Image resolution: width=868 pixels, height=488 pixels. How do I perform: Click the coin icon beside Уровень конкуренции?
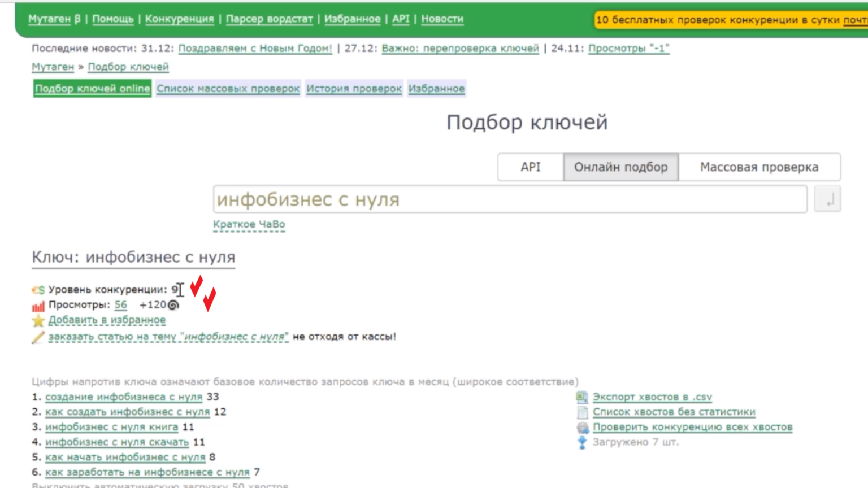pos(38,290)
